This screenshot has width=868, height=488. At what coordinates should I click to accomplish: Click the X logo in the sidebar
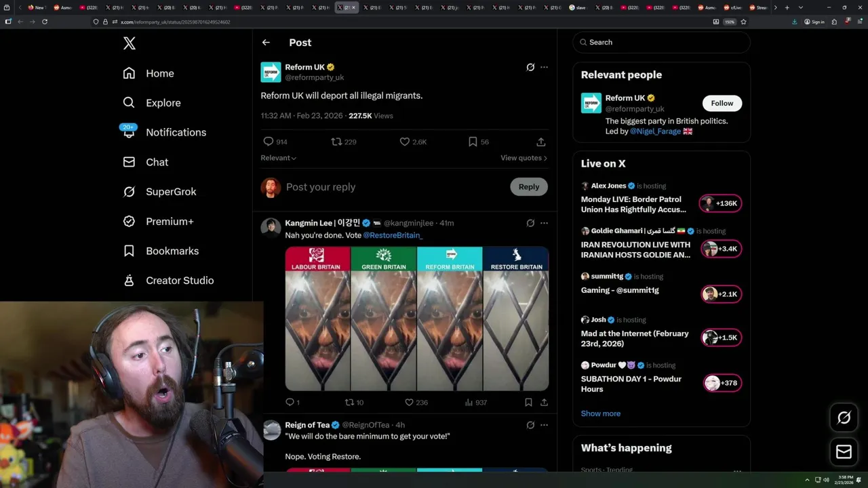[130, 43]
